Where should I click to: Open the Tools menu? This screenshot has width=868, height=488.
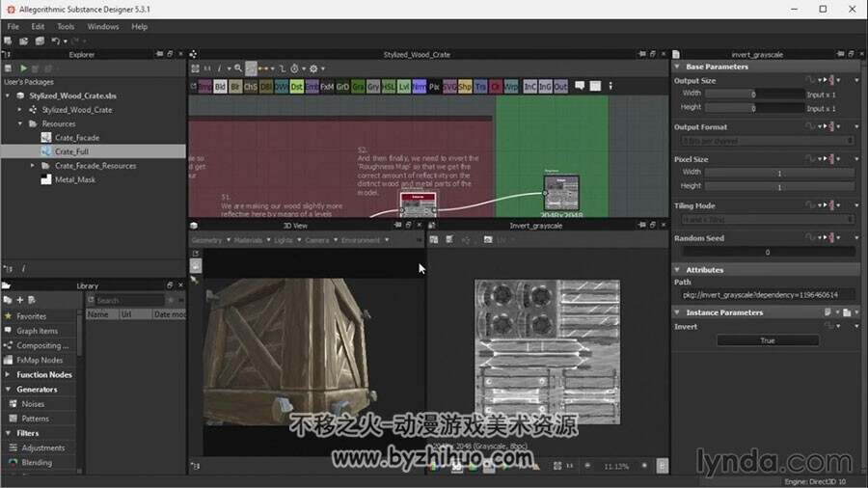point(66,27)
